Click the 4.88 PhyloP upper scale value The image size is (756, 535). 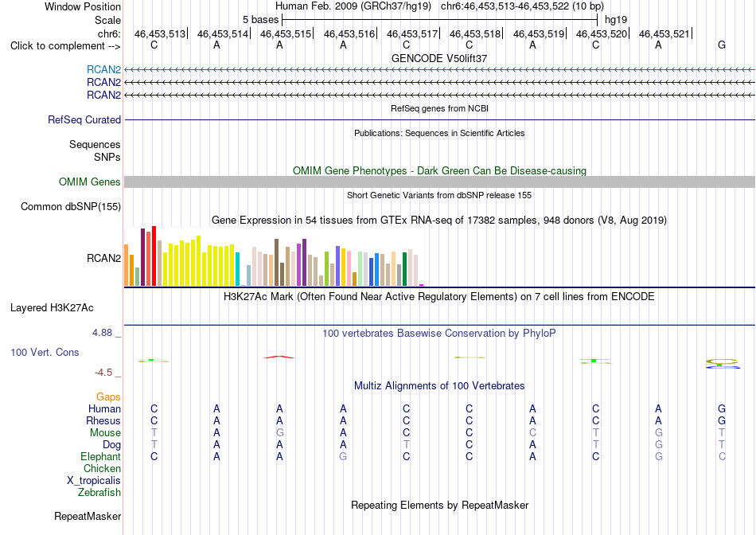[x=102, y=333]
